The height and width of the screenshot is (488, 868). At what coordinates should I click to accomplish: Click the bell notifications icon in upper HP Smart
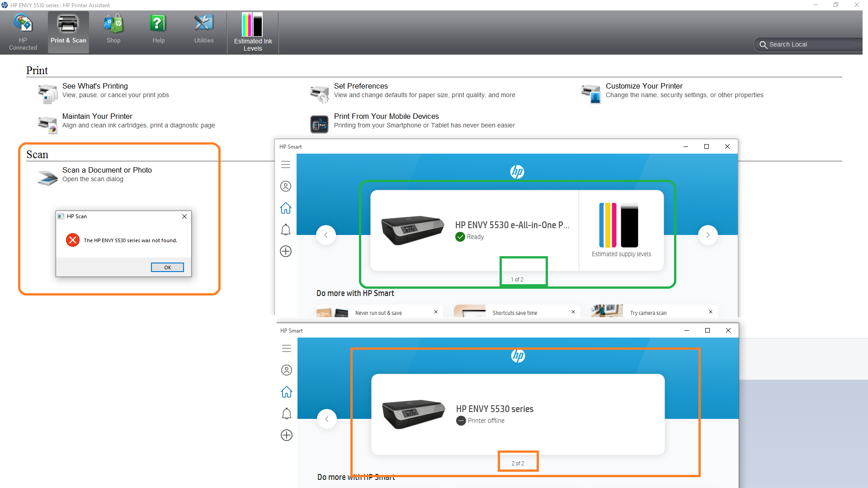click(286, 230)
